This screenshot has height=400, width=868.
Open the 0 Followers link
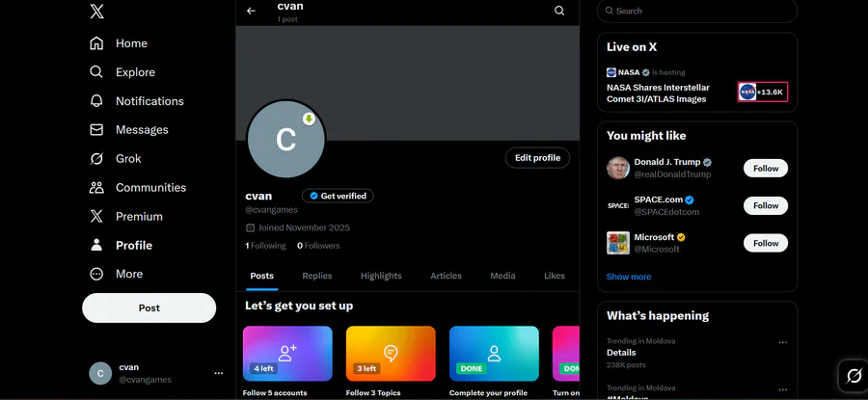(x=318, y=246)
